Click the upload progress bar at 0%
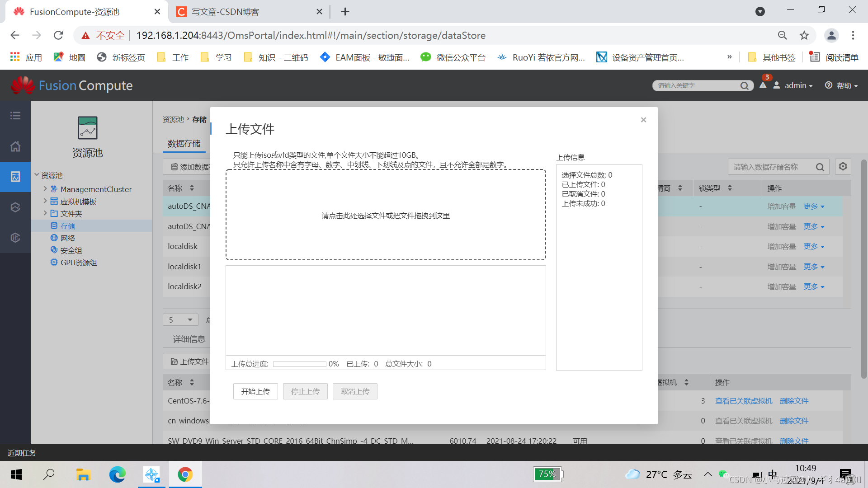 point(300,364)
